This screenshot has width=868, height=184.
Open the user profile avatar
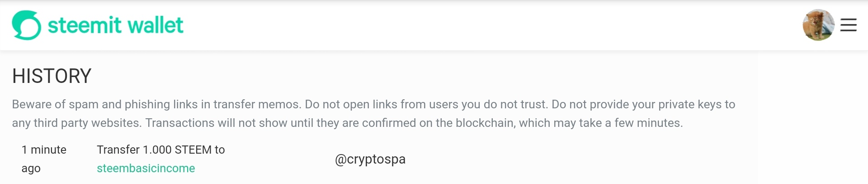tap(818, 25)
